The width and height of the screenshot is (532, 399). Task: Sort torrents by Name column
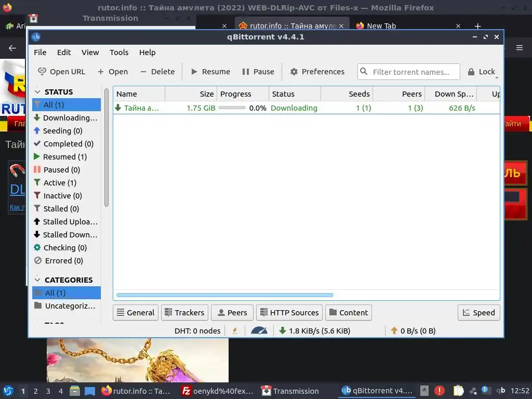point(139,94)
